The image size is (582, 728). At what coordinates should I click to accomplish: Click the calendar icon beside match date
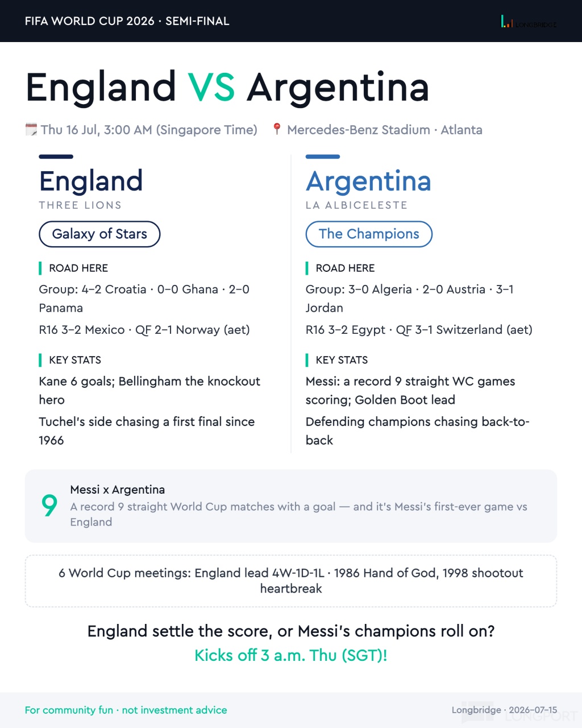point(31,130)
